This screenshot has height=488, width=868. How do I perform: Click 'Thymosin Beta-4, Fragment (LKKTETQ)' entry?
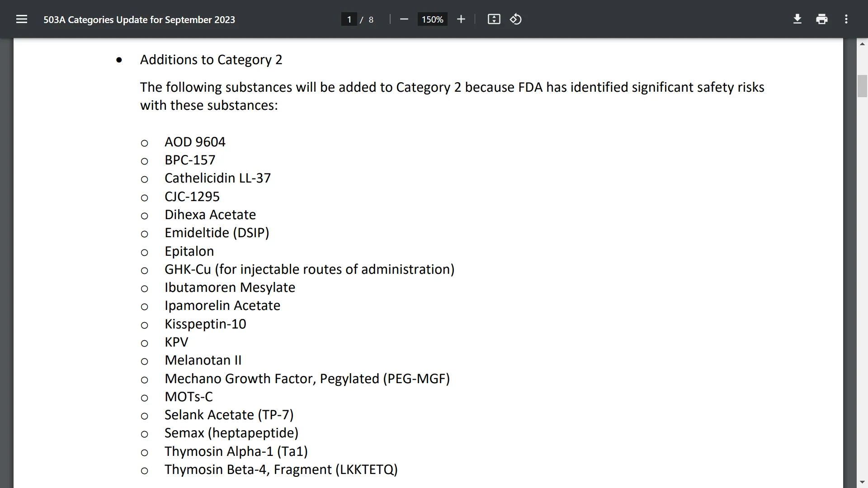pyautogui.click(x=281, y=469)
